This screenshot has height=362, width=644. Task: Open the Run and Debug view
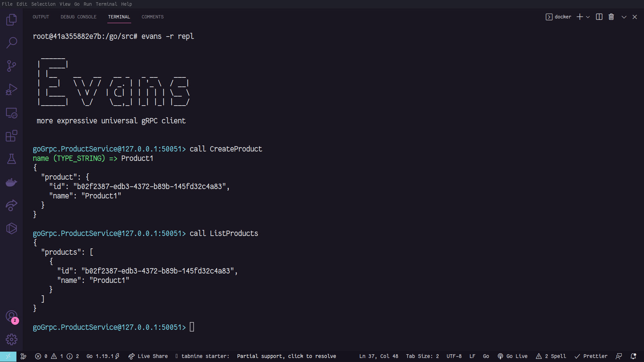[x=11, y=89]
